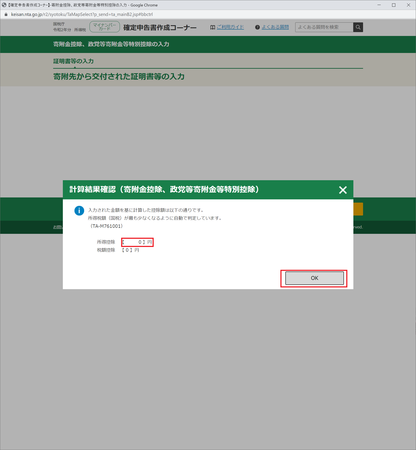
Task: Click the book icon beside ご利用ガイド
Action: click(213, 27)
